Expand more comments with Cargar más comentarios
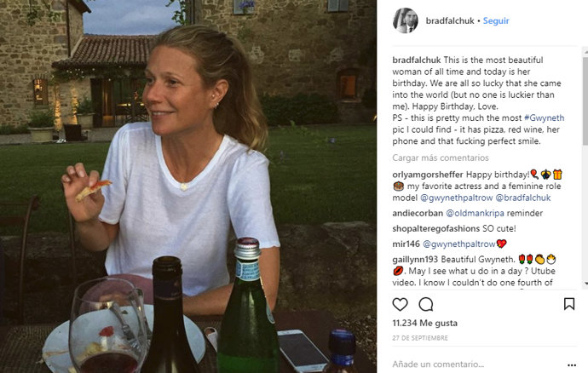This screenshot has width=588, height=373. pyautogui.click(x=440, y=158)
